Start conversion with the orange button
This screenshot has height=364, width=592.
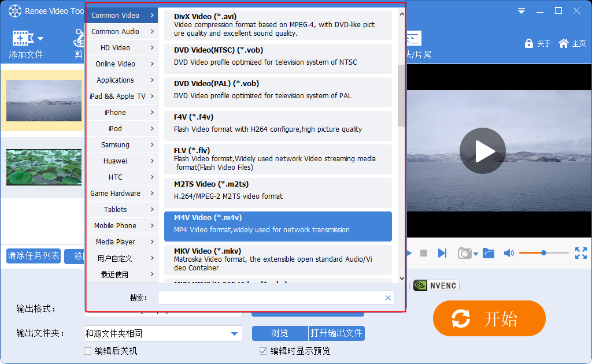[x=489, y=318]
